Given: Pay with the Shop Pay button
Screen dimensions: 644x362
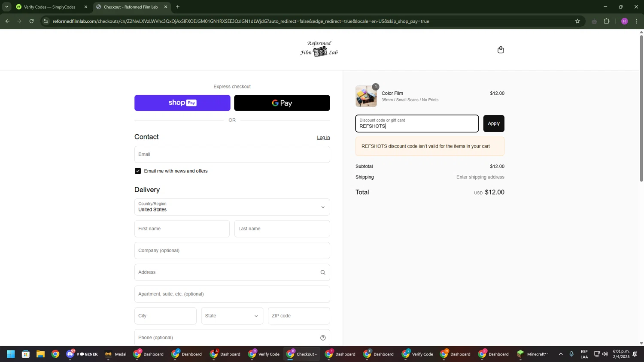Looking at the screenshot, I should 182,103.
